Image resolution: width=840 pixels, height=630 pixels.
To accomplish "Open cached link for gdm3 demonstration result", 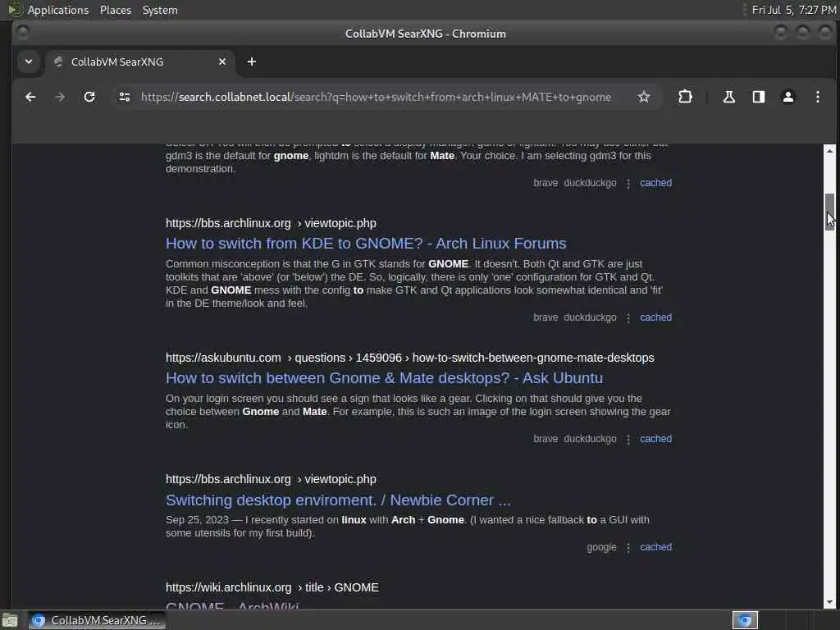I will pyautogui.click(x=655, y=183).
